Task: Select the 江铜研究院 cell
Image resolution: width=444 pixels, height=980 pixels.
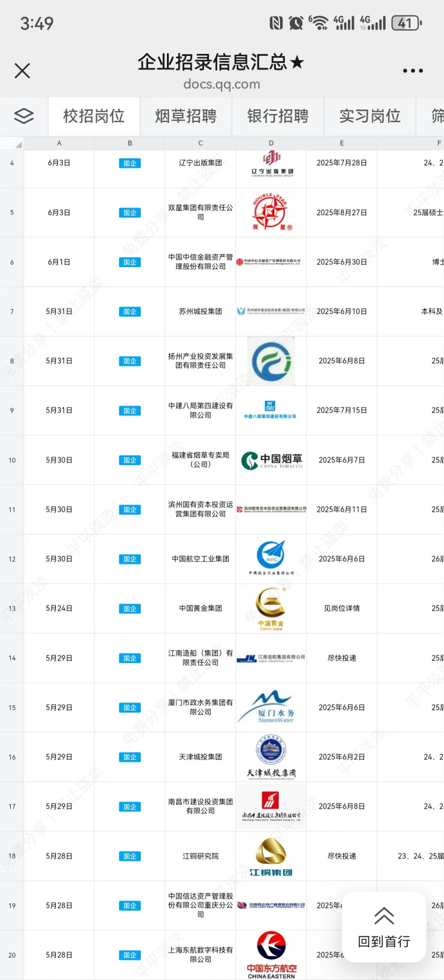Action: coord(201,856)
